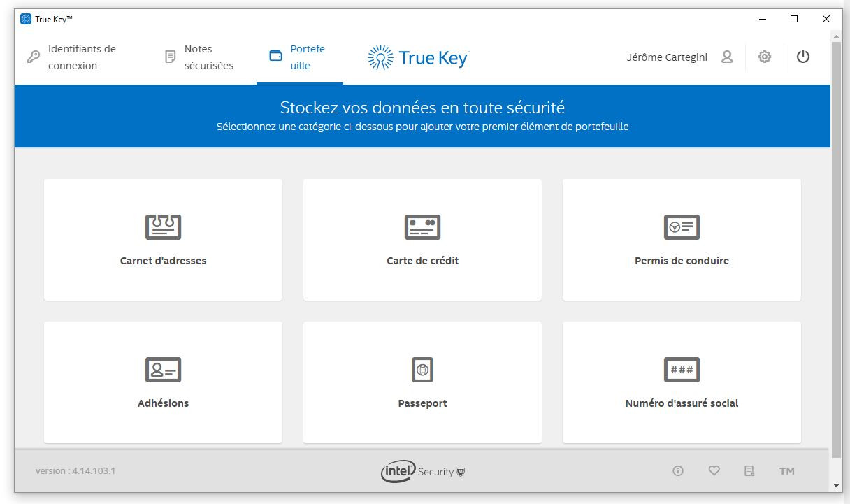The width and height of the screenshot is (850, 504).
Task: Click the Carnet d'adresses card icon
Action: [x=163, y=226]
